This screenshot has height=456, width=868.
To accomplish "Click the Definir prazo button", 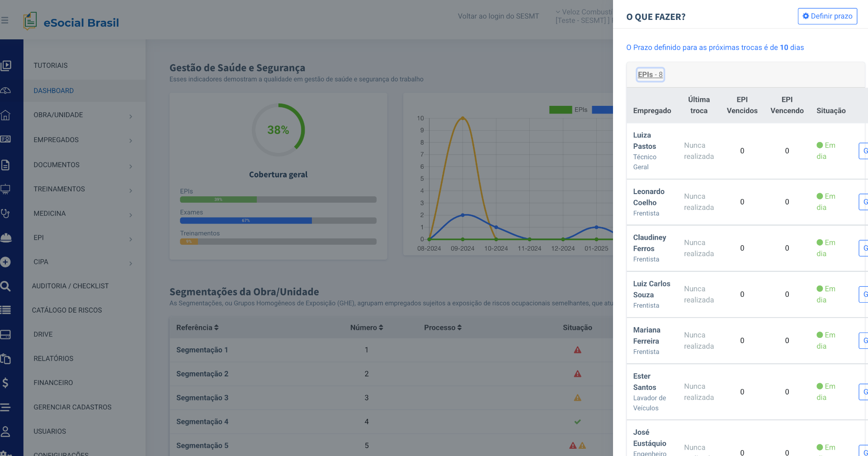I will 827,16.
